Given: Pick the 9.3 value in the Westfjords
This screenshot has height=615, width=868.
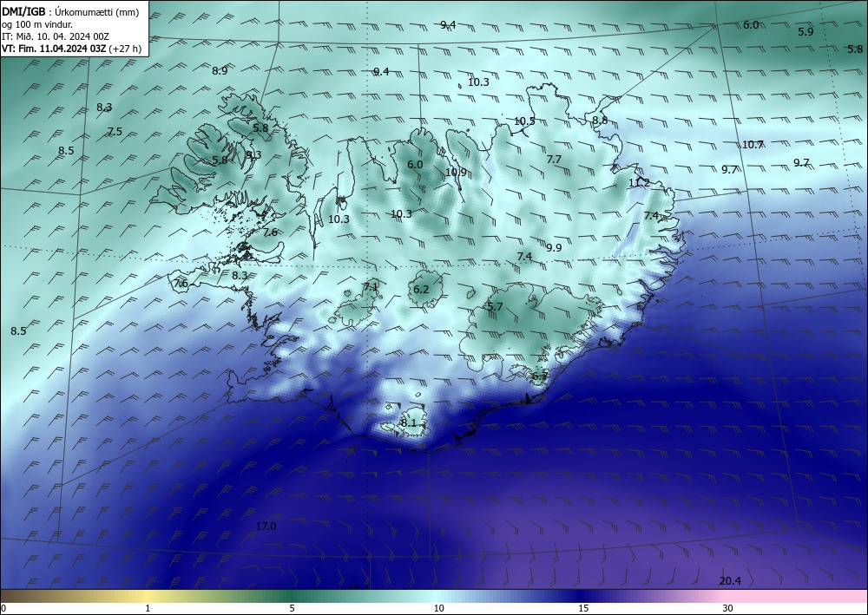Looking at the screenshot, I should [253, 155].
